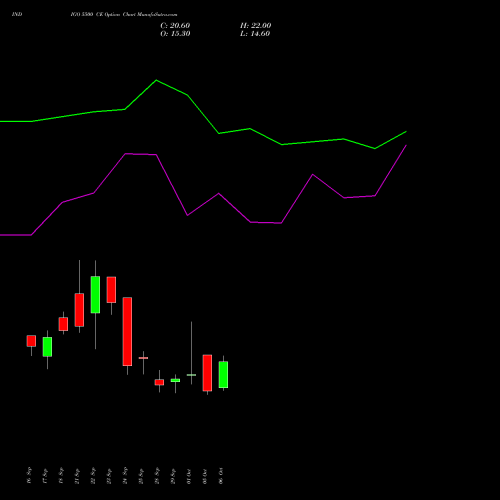Select the last green candlestick on 06 Oct
This screenshot has width=500, height=500.
tap(223, 375)
